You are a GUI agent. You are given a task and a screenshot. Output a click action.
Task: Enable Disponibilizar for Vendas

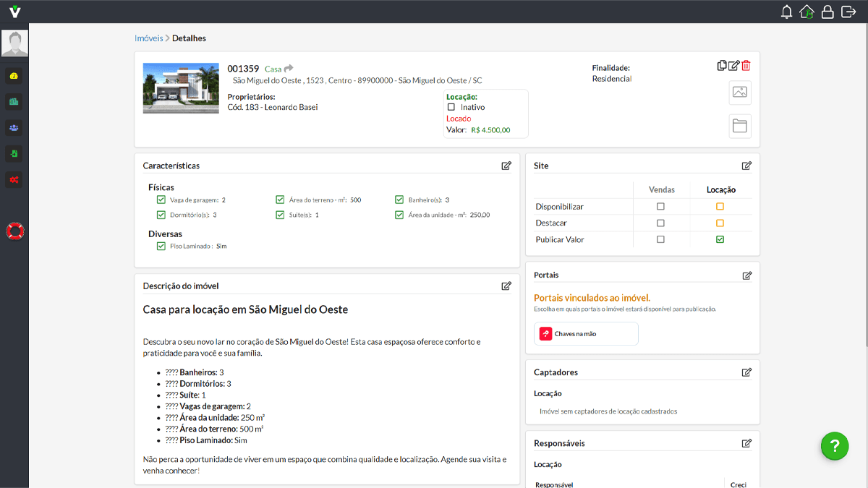[661, 205]
